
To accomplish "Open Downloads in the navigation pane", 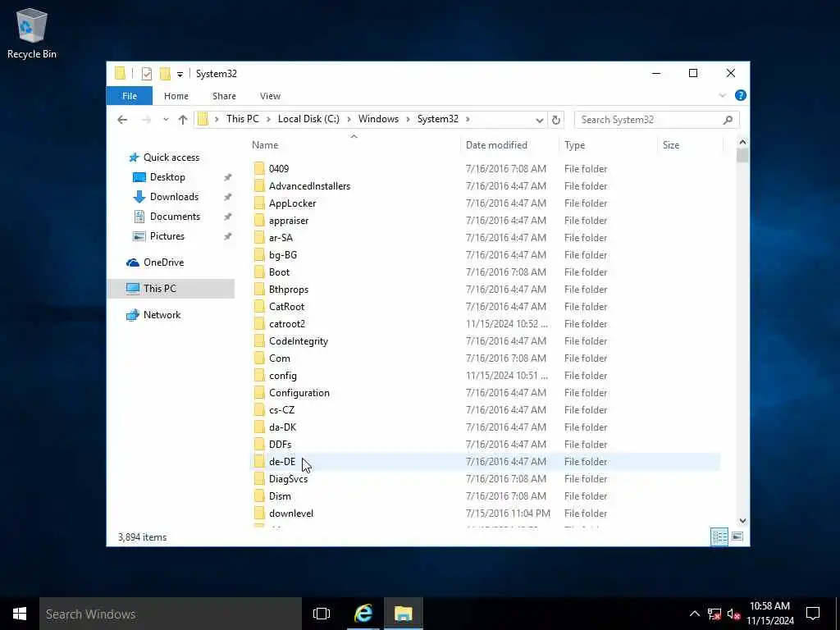I will click(165, 197).
